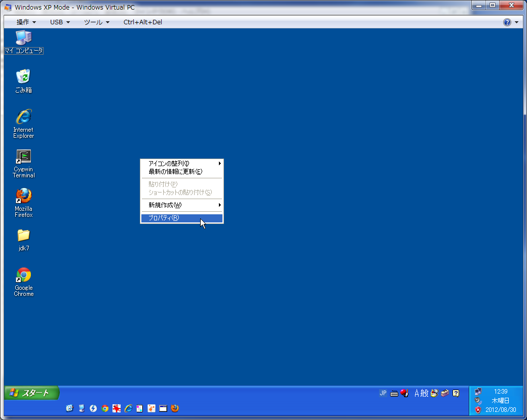
Task: Launch Internet Explorer from quick launch bar
Action: click(128, 408)
